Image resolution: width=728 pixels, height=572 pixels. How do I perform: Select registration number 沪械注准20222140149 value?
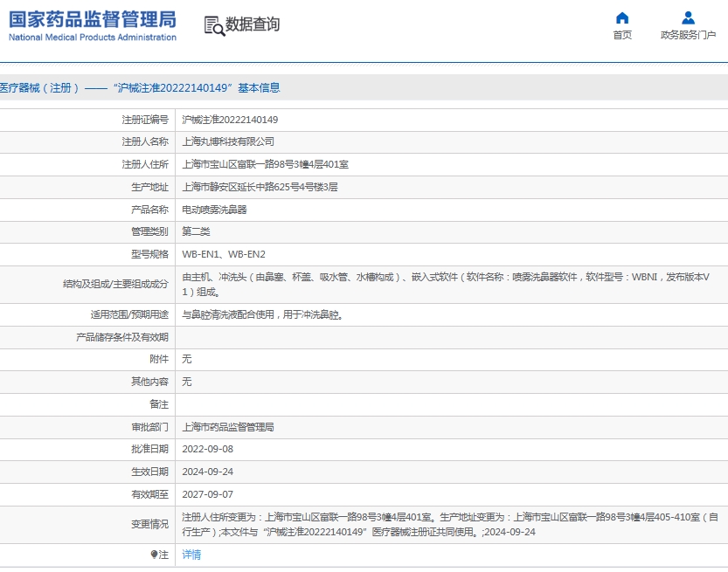coord(230,120)
